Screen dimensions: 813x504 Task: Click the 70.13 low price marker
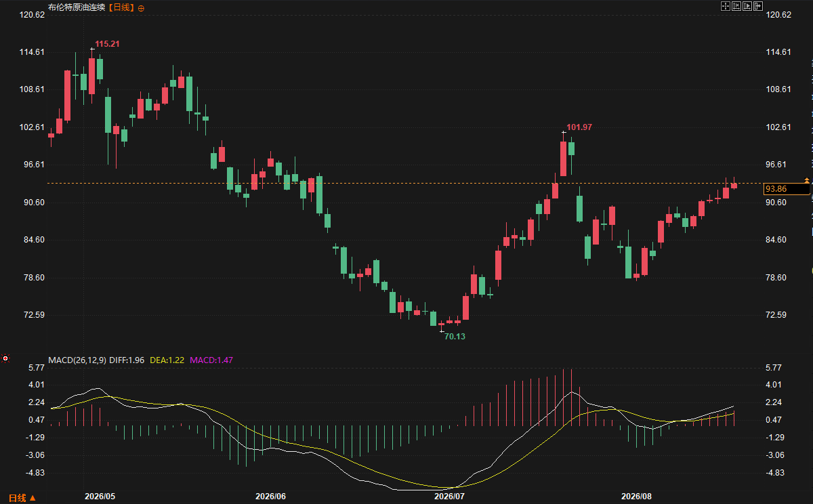click(455, 336)
